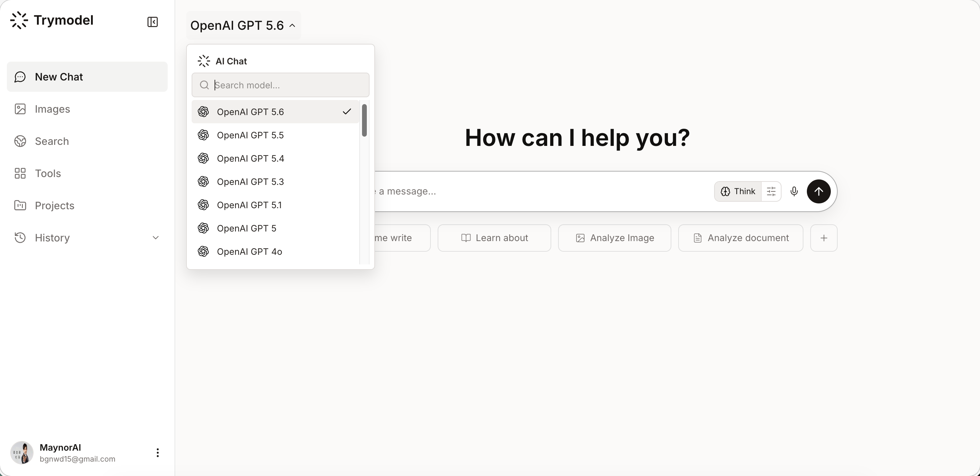Click the plus button for more suggestions

click(824, 238)
